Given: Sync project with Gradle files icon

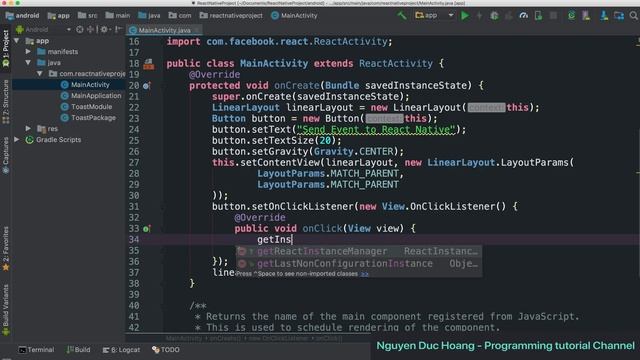Looking at the screenshot, I should (x=571, y=16).
